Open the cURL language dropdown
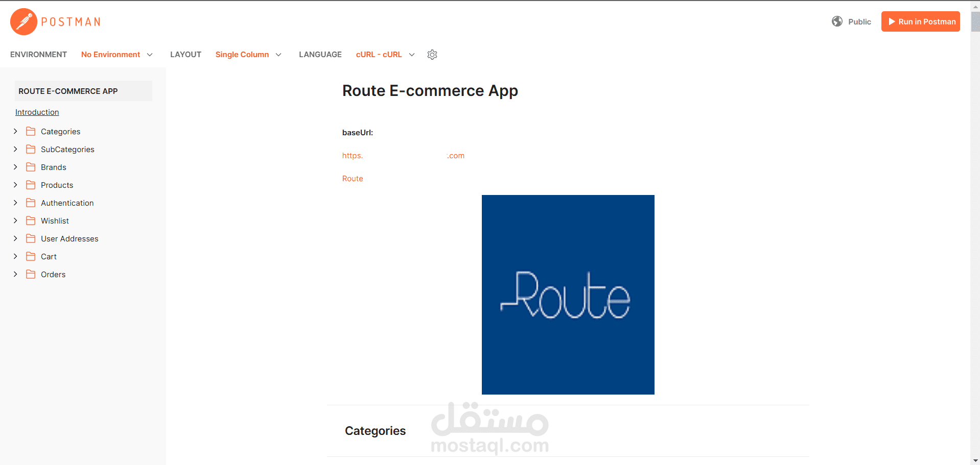 [x=385, y=55]
